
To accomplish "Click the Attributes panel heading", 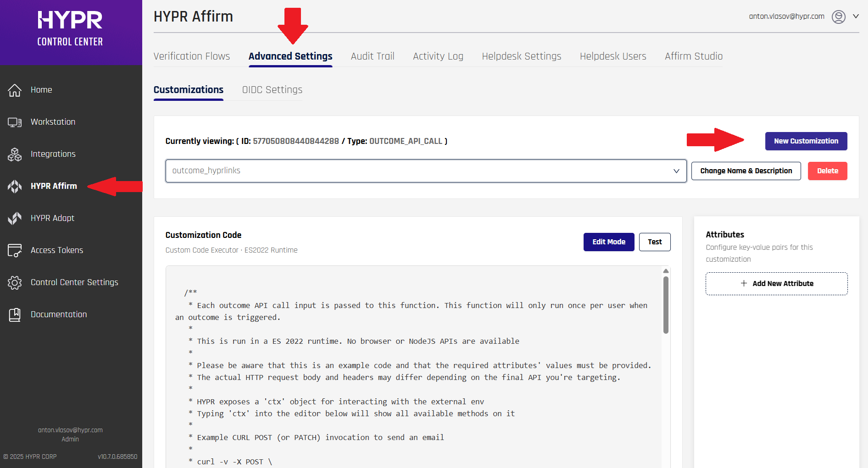I will 725,235.
